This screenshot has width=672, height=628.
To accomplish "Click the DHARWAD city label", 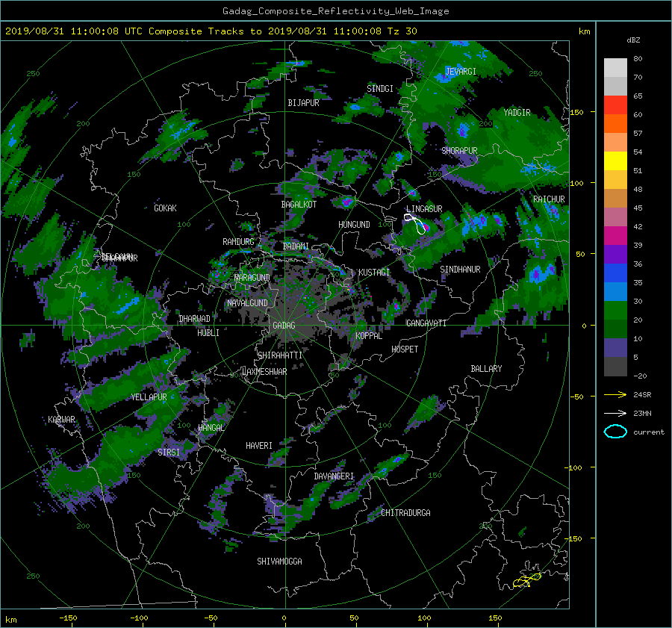I will (x=195, y=319).
